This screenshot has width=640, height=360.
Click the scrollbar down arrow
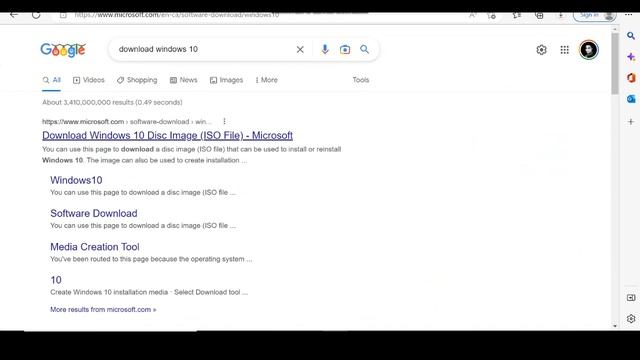coord(615,326)
